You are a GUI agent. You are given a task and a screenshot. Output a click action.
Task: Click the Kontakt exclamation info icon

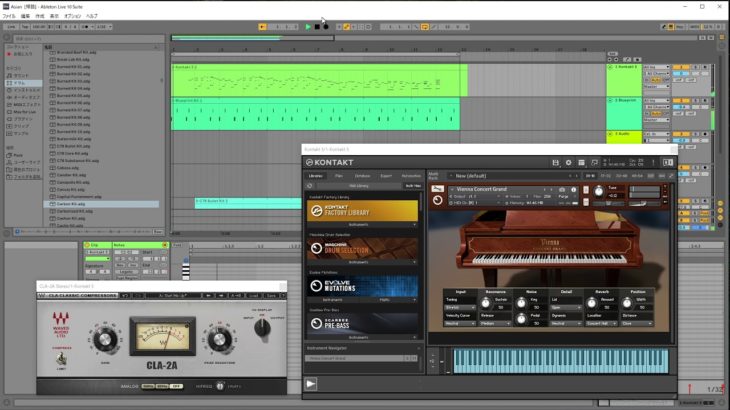point(653,162)
